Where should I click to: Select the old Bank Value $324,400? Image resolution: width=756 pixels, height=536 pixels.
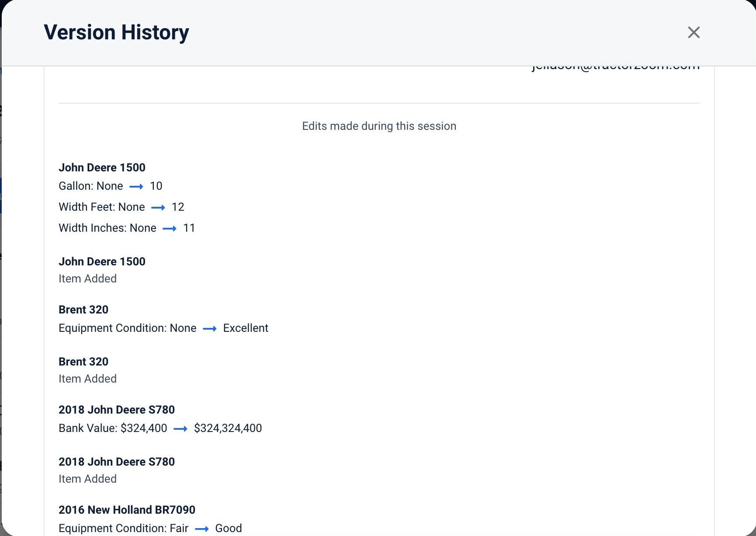[x=144, y=428]
